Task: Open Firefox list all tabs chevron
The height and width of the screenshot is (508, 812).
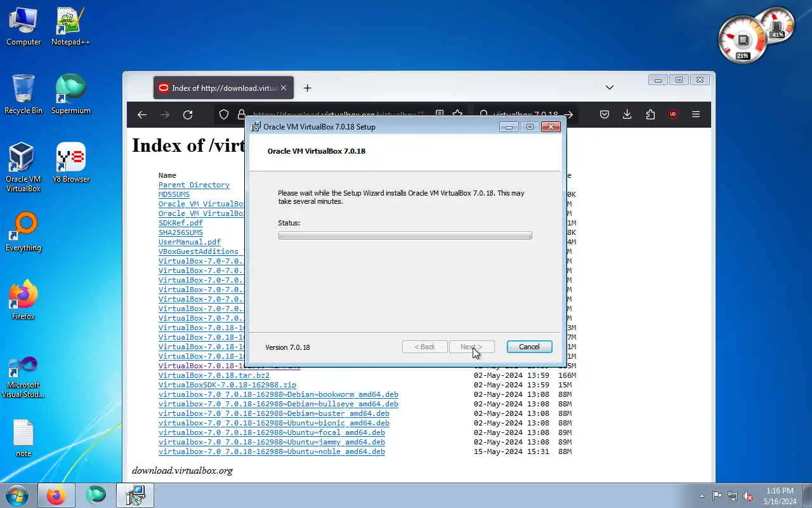Action: tap(610, 88)
